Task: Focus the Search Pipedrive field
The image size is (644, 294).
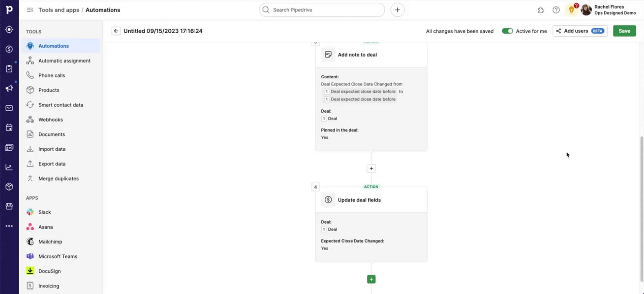Action: [322, 10]
